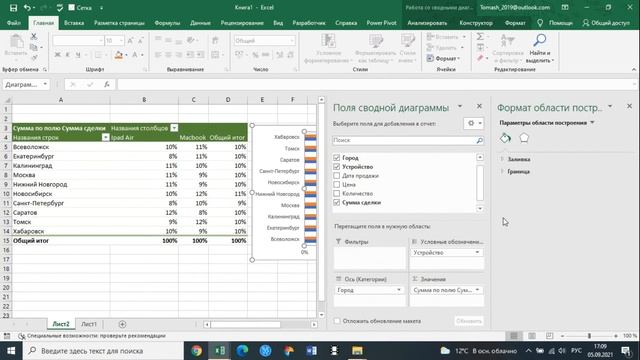Open the Конструктор ribbon tab
This screenshot has width=640, height=360.
coord(476,23)
